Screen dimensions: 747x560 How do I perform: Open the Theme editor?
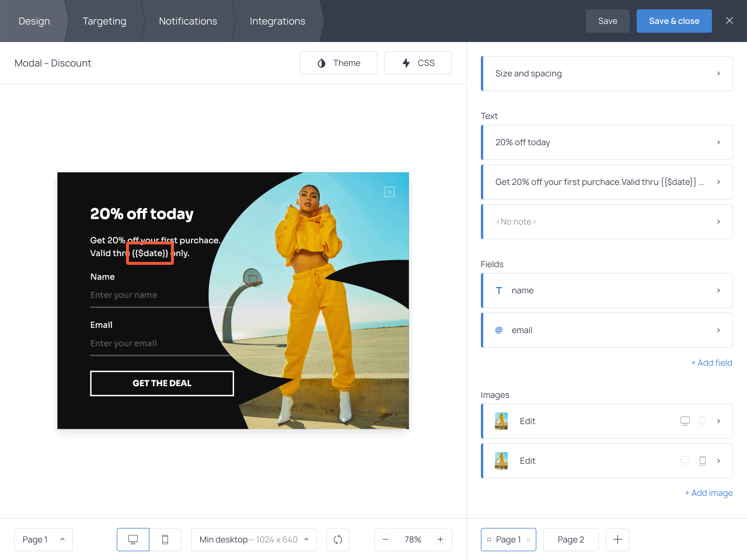coord(338,62)
